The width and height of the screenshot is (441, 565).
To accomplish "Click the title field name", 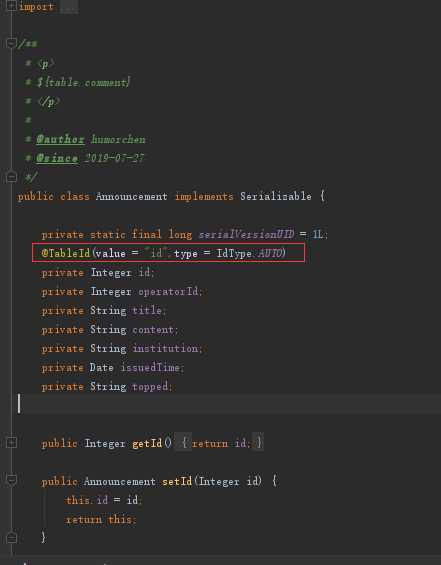I will pyautogui.click(x=147, y=310).
